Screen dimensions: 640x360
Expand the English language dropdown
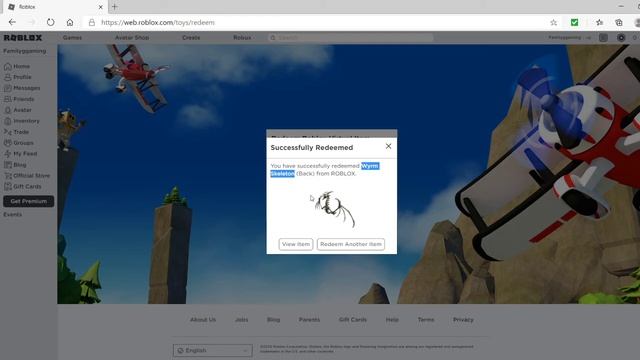(x=213, y=351)
